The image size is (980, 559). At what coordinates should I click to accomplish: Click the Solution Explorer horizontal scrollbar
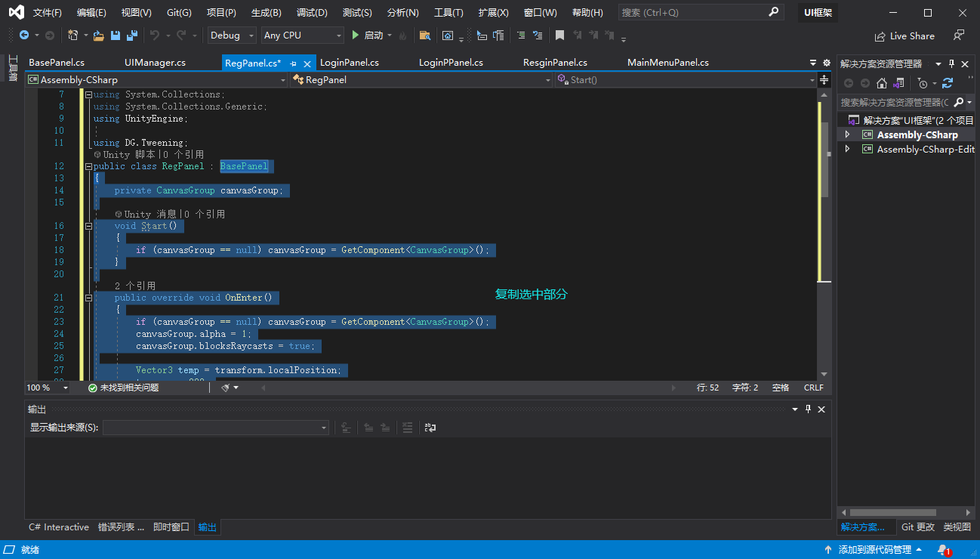894,512
